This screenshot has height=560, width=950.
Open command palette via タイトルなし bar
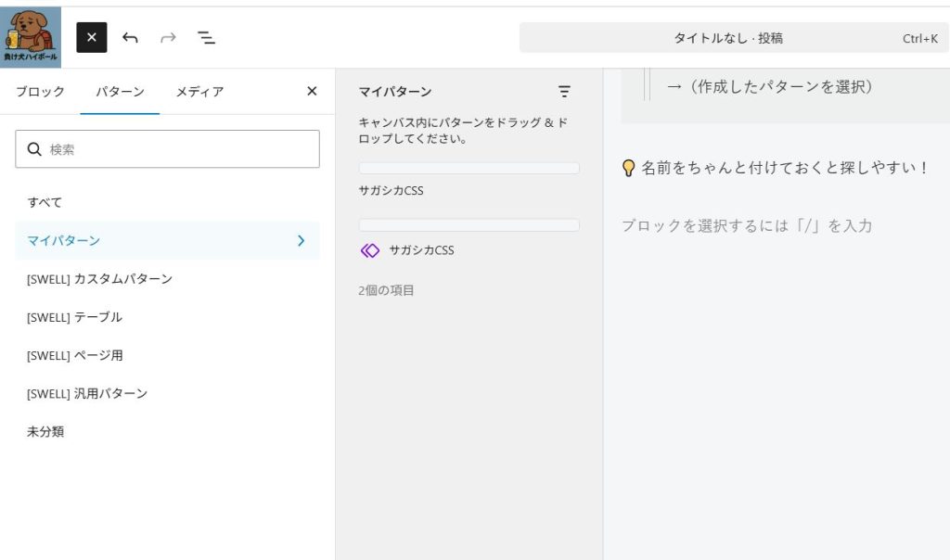[728, 38]
